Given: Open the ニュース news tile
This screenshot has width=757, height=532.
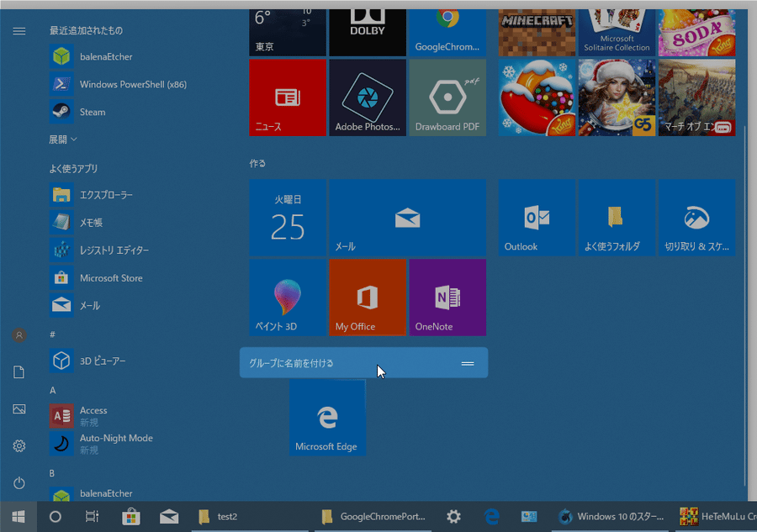Looking at the screenshot, I should coord(288,97).
